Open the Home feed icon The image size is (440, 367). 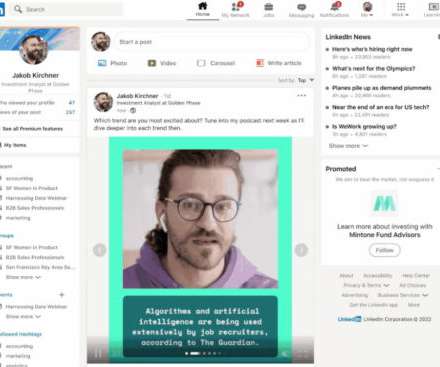click(x=203, y=6)
